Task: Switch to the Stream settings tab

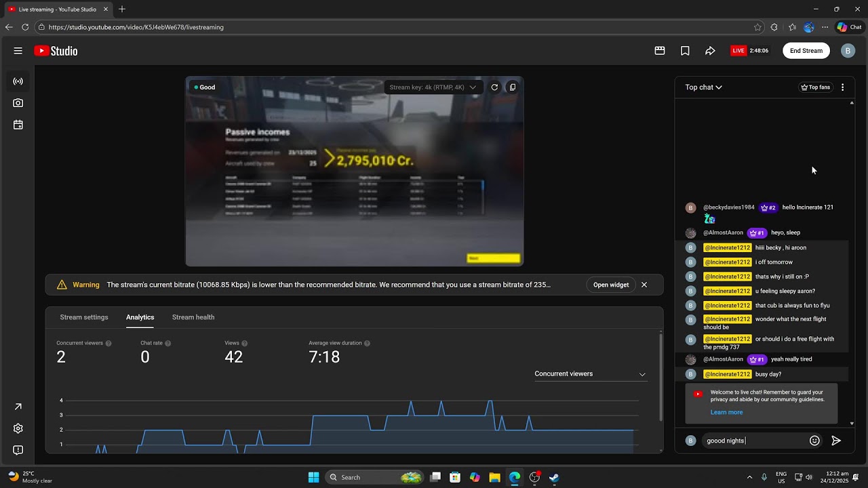Action: [x=84, y=317]
